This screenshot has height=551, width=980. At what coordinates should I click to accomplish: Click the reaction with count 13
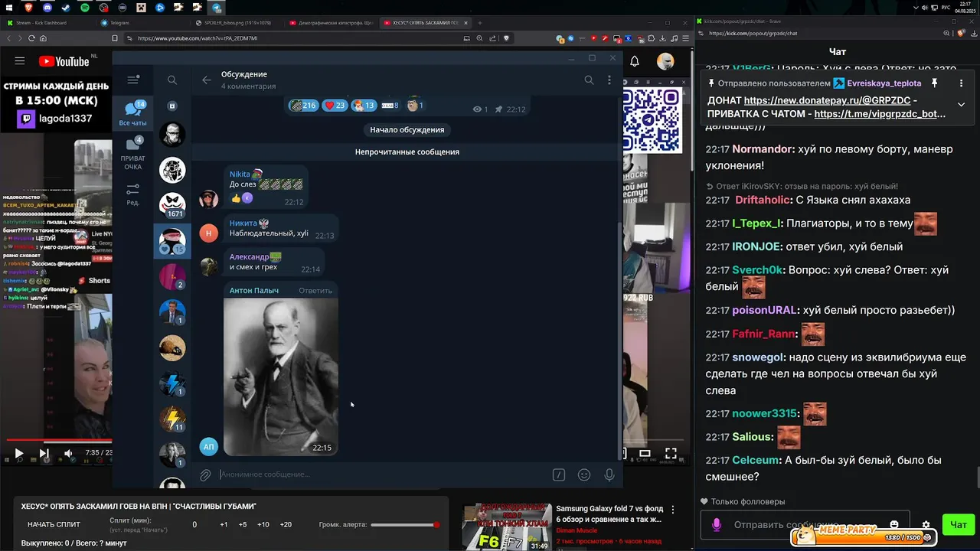point(364,106)
